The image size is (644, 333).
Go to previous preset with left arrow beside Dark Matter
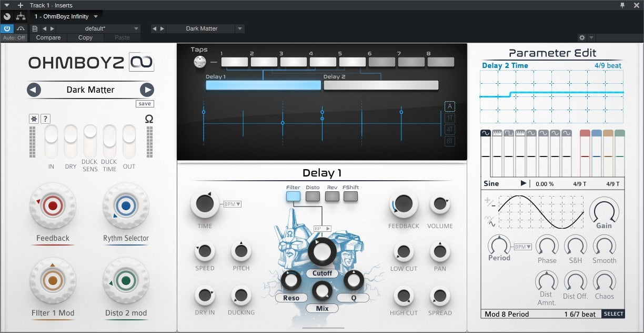click(34, 90)
